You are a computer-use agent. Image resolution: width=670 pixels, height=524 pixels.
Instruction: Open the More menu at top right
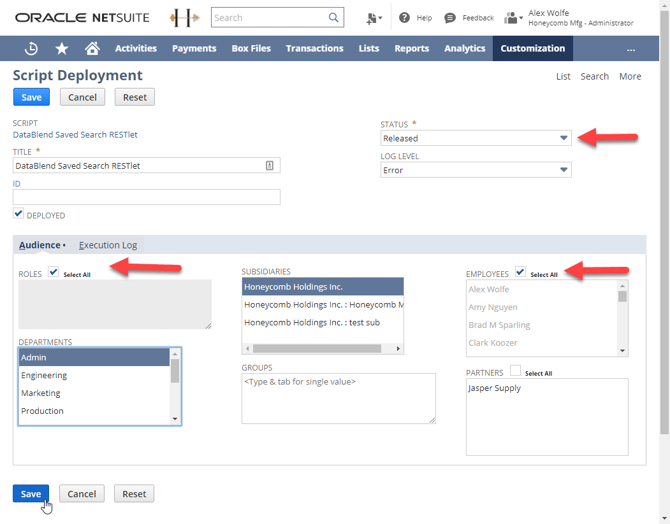click(x=629, y=76)
